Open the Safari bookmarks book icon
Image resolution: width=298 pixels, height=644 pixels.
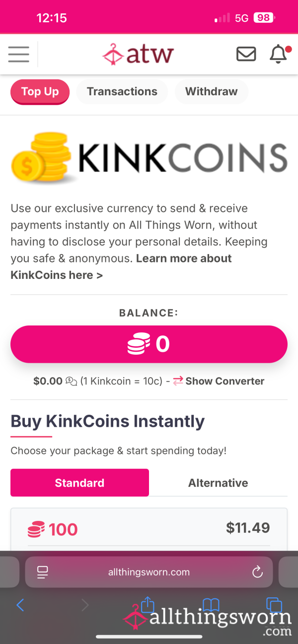(211, 605)
